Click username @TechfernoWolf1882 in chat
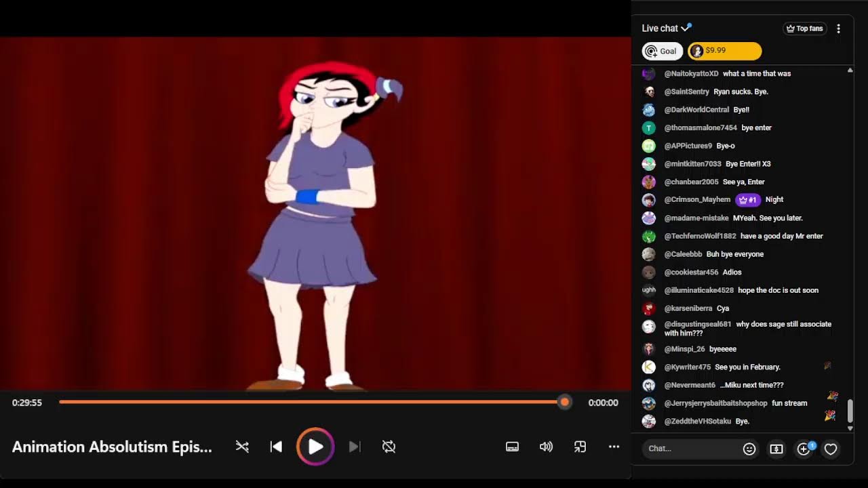Image resolution: width=868 pixels, height=488 pixels. click(x=701, y=236)
